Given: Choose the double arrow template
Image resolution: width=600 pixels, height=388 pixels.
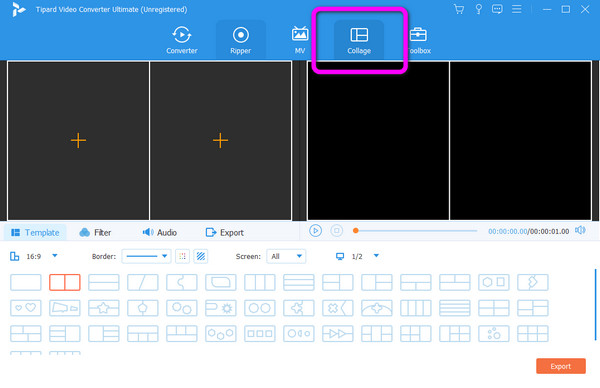Looking at the screenshot, I should tap(338, 334).
